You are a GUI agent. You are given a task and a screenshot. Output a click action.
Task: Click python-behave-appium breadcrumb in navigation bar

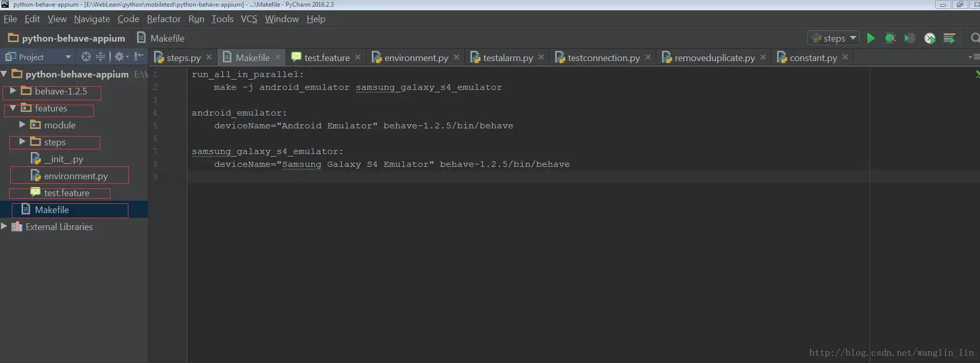(x=67, y=38)
